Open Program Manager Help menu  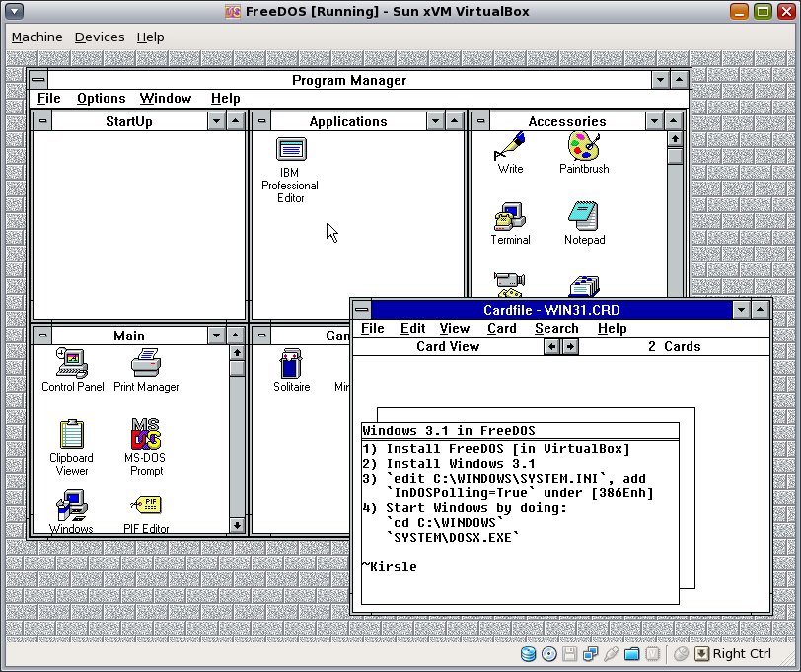tap(225, 98)
